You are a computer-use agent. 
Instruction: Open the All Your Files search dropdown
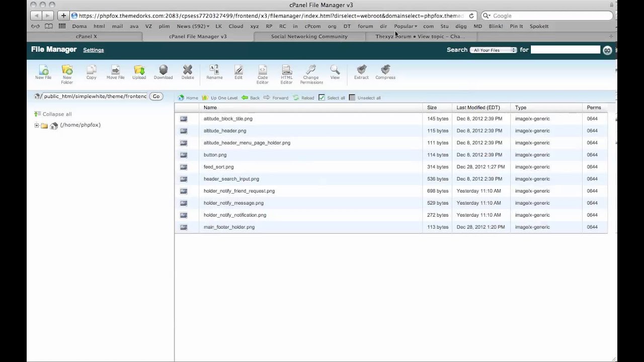(493, 50)
